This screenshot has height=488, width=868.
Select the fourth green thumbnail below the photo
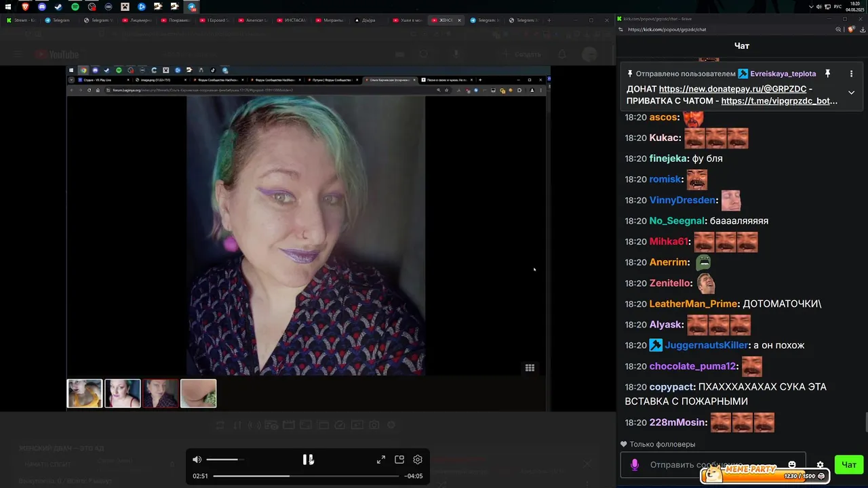pyautogui.click(x=199, y=393)
